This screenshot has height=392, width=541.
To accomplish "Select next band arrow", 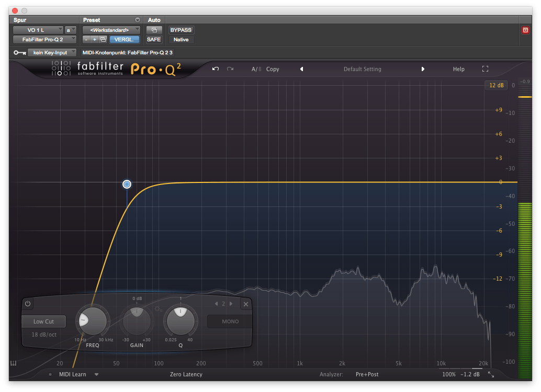I will (x=231, y=304).
